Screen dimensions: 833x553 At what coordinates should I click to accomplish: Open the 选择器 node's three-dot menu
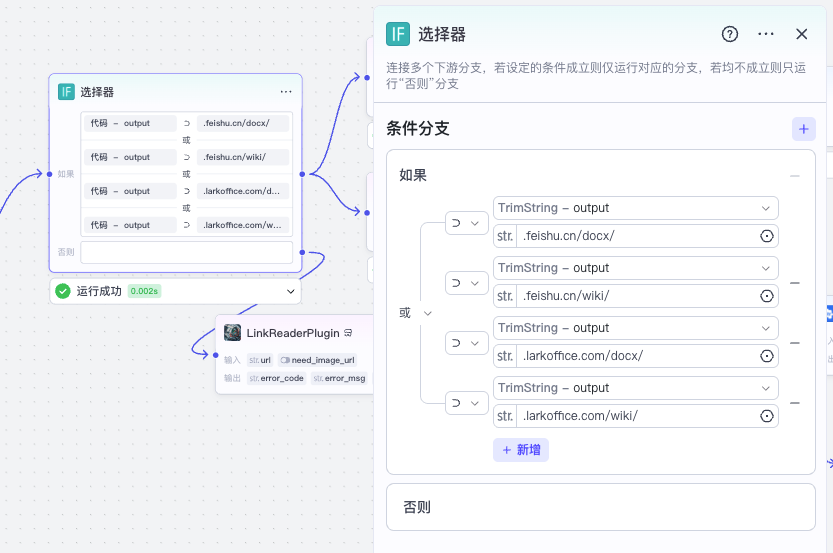click(x=286, y=92)
